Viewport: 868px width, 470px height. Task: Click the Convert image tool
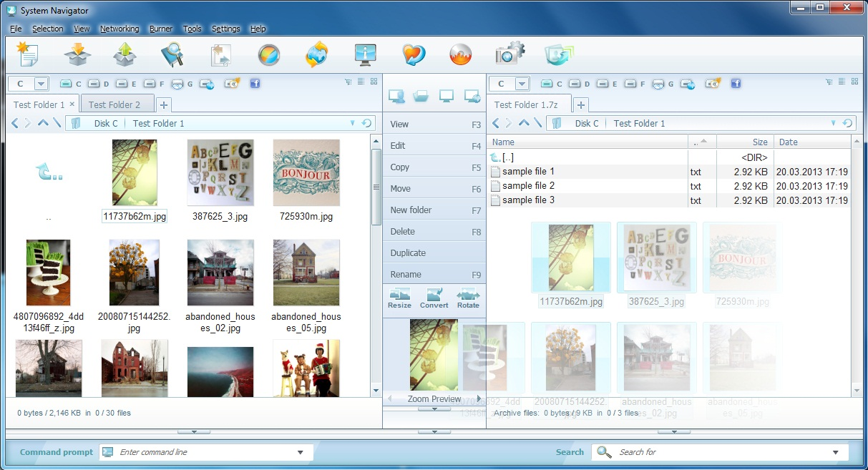point(434,298)
